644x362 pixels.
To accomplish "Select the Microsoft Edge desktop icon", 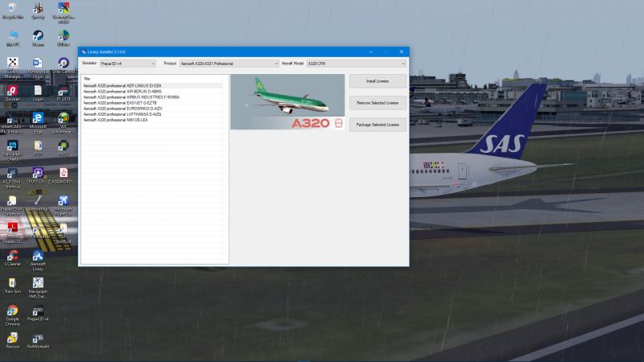I will pos(38,123).
